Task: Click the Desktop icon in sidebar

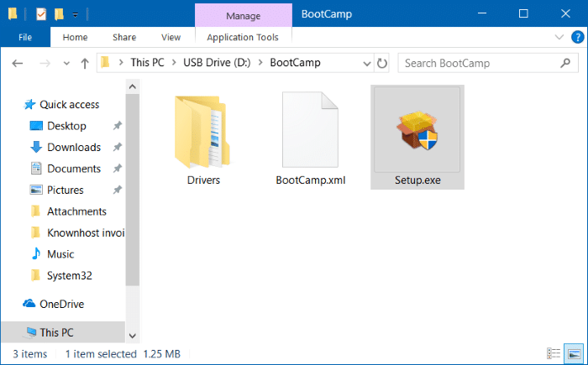Action: click(36, 126)
